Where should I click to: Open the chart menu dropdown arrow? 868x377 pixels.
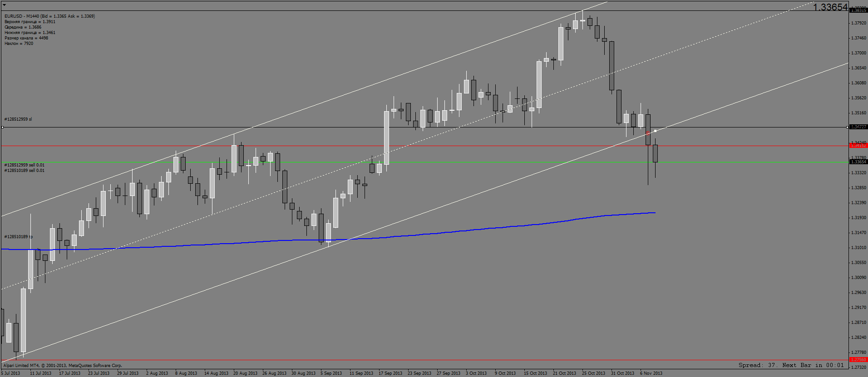point(5,5)
